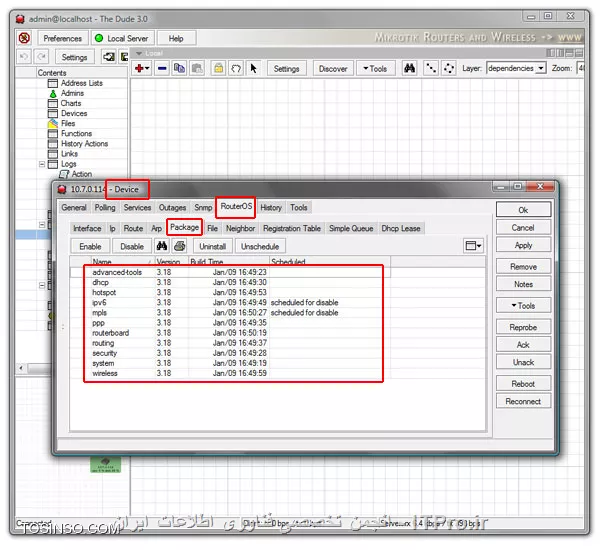
Task: Click the red disconnect icon in main toolbar
Action: coord(24,38)
